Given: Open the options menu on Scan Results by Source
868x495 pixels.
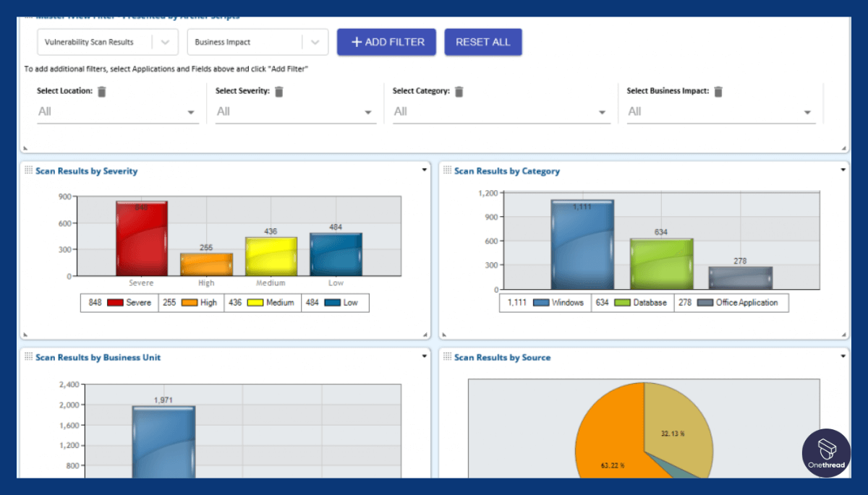Looking at the screenshot, I should click(x=842, y=356).
